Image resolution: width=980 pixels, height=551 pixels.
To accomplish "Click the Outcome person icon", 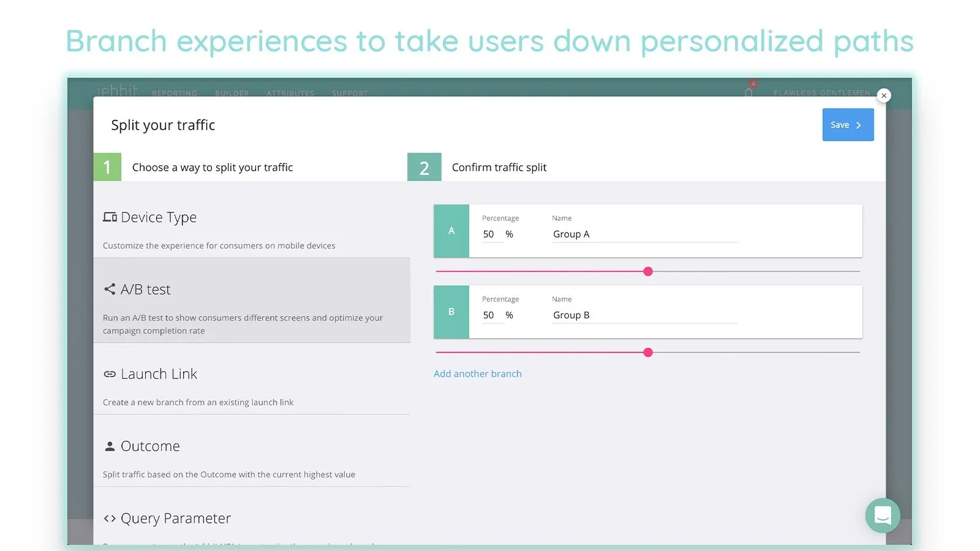I will click(110, 446).
